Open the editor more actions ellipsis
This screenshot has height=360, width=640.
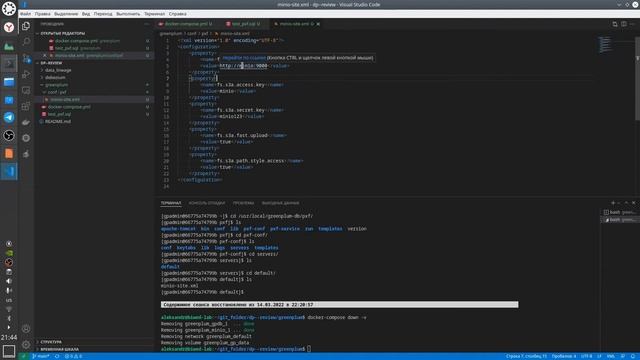[632, 24]
